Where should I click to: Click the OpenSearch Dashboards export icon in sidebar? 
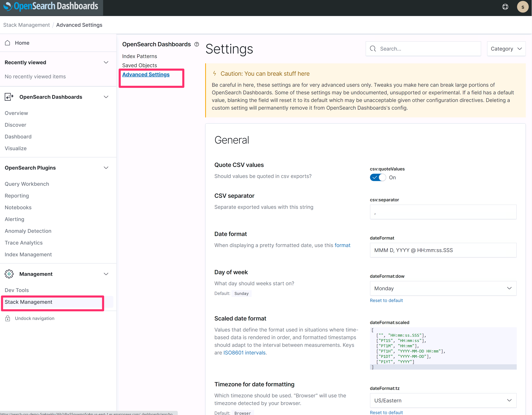click(9, 97)
